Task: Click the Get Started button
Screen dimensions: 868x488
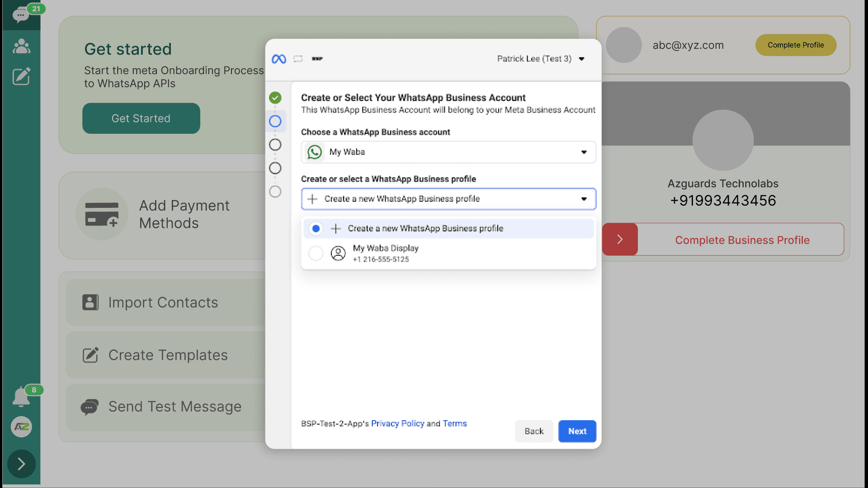Action: tap(141, 118)
